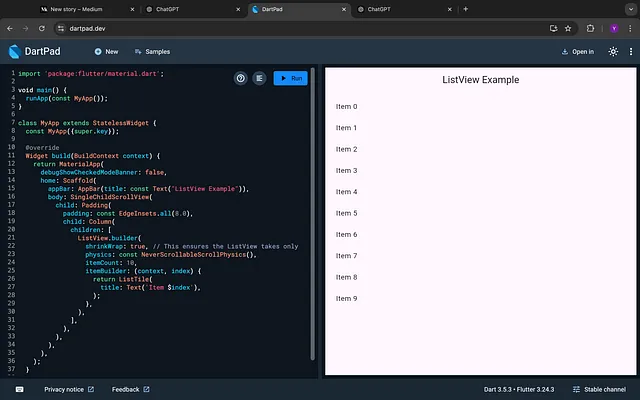The height and width of the screenshot is (400, 640).
Task: Create a new pad with New
Action: tap(107, 51)
